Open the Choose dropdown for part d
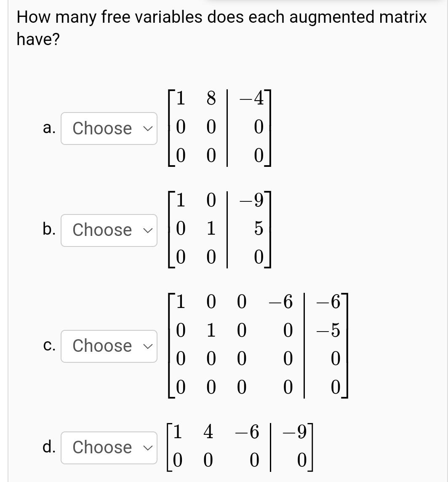The width and height of the screenshot is (448, 482). click(x=109, y=447)
